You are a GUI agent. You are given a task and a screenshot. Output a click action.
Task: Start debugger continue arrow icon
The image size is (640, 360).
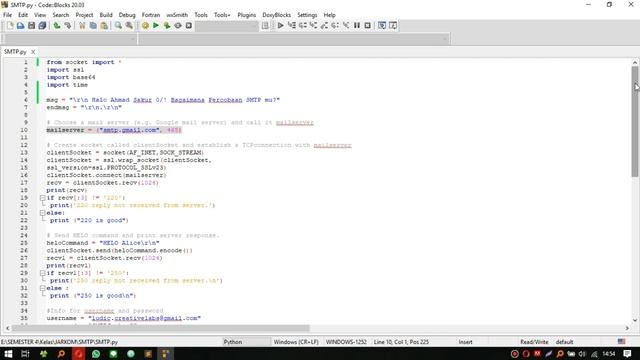280,25
